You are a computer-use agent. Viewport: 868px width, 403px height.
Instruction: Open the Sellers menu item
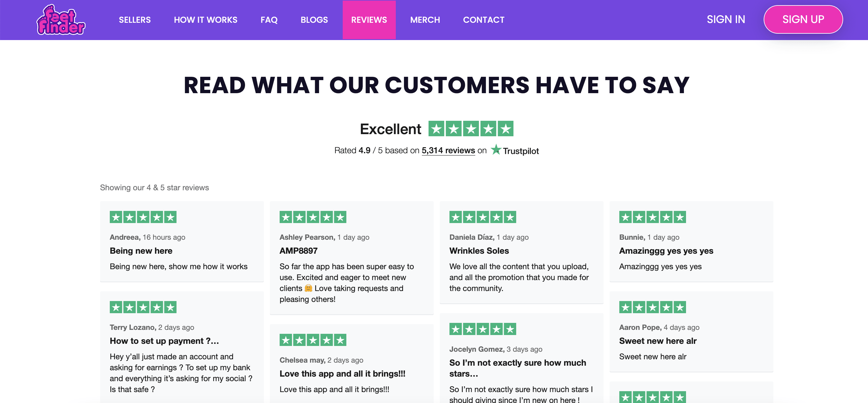[x=135, y=20]
